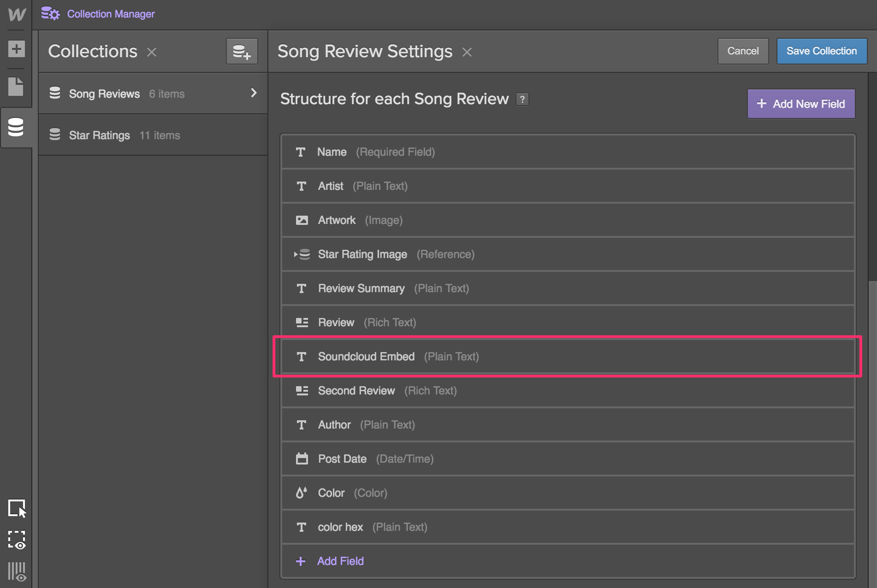Click the Cancel button
Image resolution: width=877 pixels, height=588 pixels.
(743, 51)
